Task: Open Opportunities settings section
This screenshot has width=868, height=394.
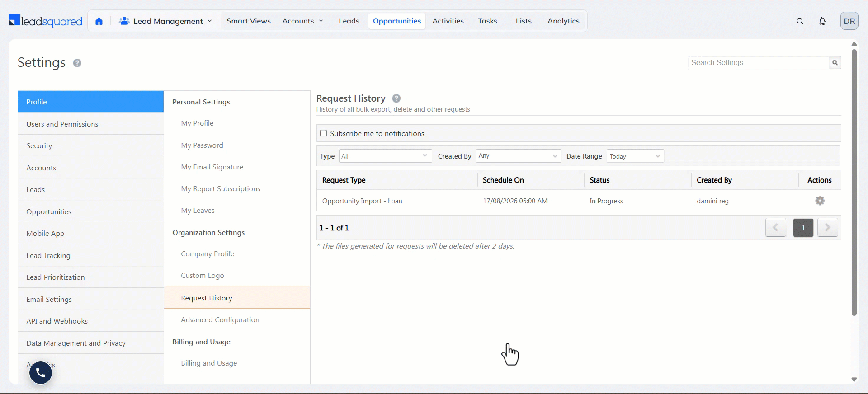Action: click(x=91, y=211)
